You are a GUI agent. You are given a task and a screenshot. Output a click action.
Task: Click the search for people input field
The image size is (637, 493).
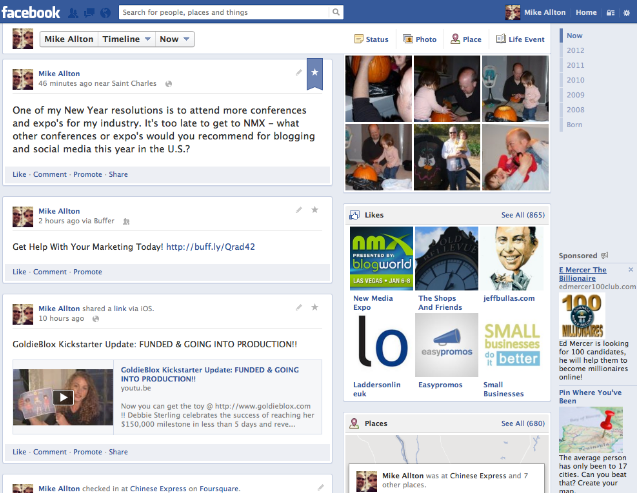coord(225,12)
